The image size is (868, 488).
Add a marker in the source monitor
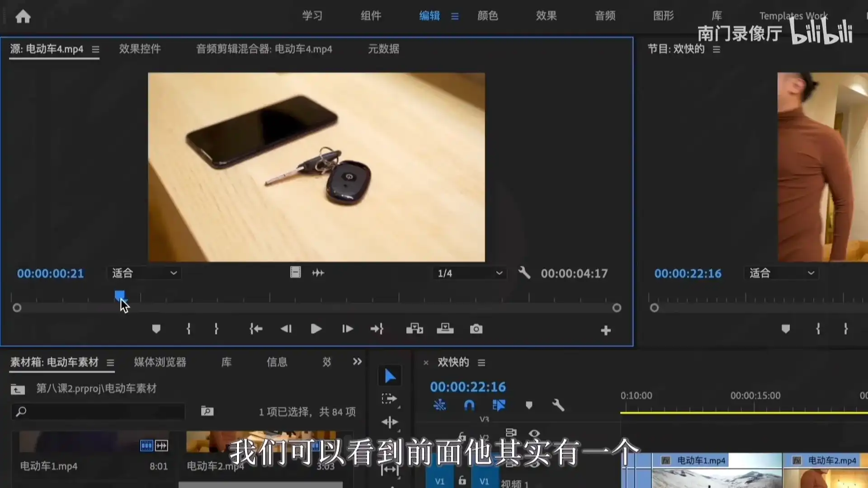click(156, 329)
